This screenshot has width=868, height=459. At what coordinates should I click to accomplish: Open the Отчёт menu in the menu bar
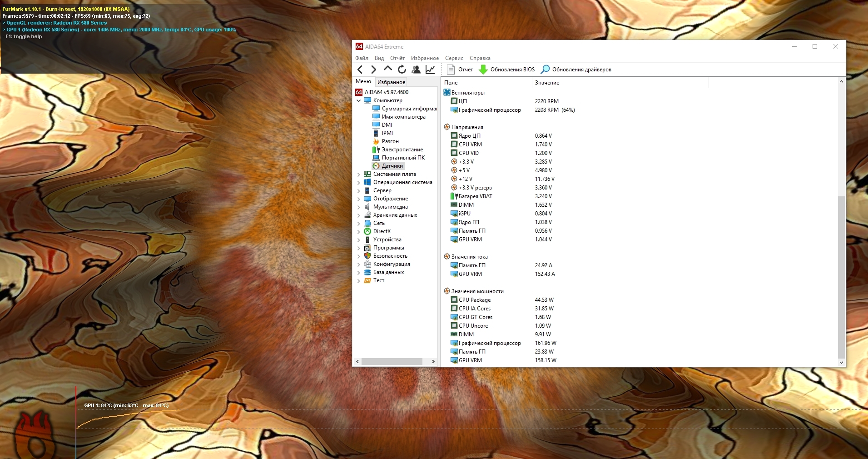397,58
